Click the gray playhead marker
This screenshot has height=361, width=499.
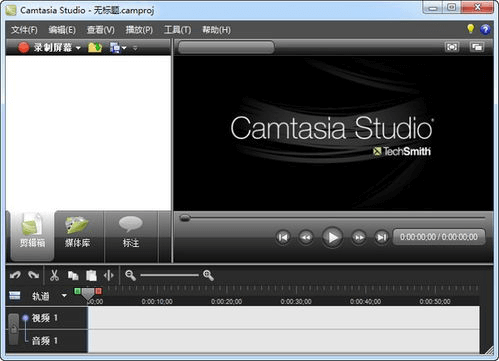(88, 294)
